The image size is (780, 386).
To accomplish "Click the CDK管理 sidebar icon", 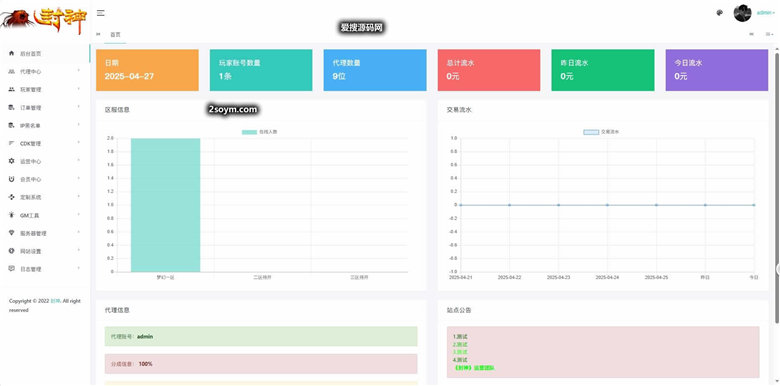I will (11, 143).
